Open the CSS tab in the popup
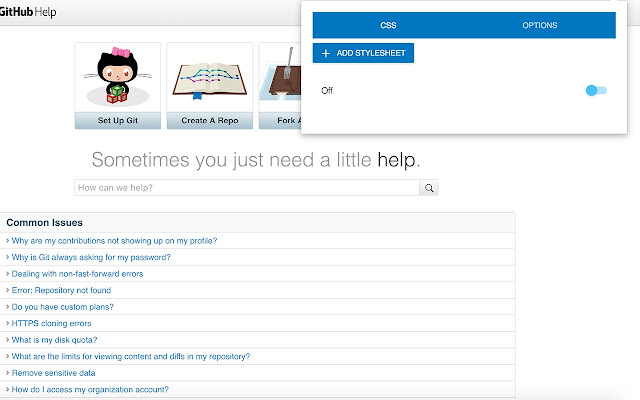640x400 pixels. click(x=388, y=25)
